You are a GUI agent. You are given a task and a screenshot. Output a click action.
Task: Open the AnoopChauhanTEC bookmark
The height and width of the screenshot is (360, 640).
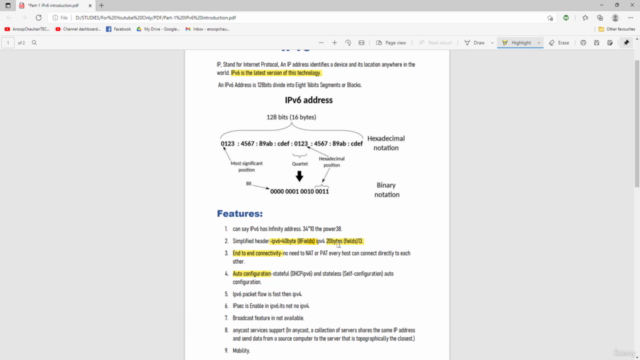point(27,29)
